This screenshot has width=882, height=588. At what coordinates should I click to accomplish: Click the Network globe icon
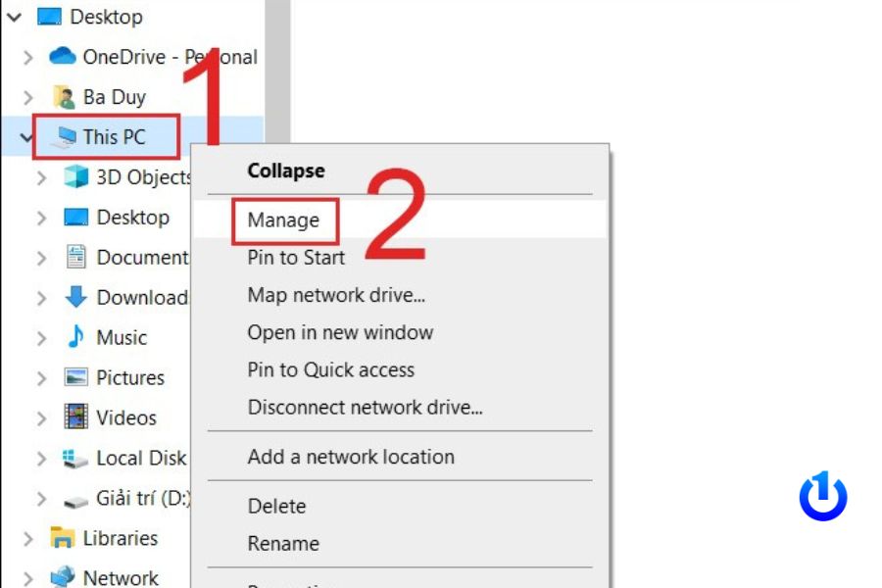tap(63, 577)
